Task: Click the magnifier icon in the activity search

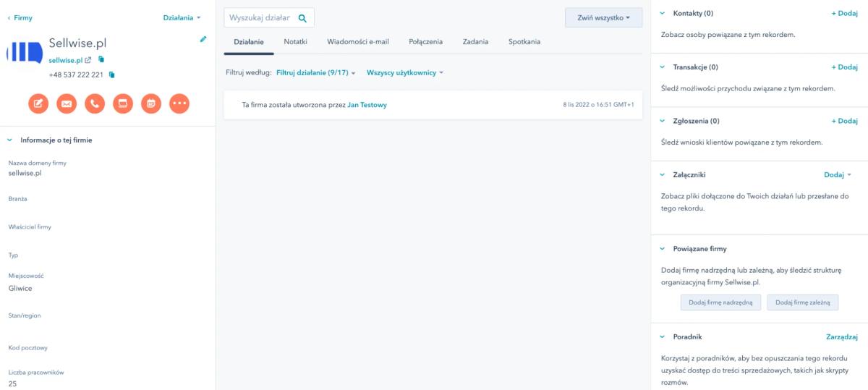Action: 302,18
